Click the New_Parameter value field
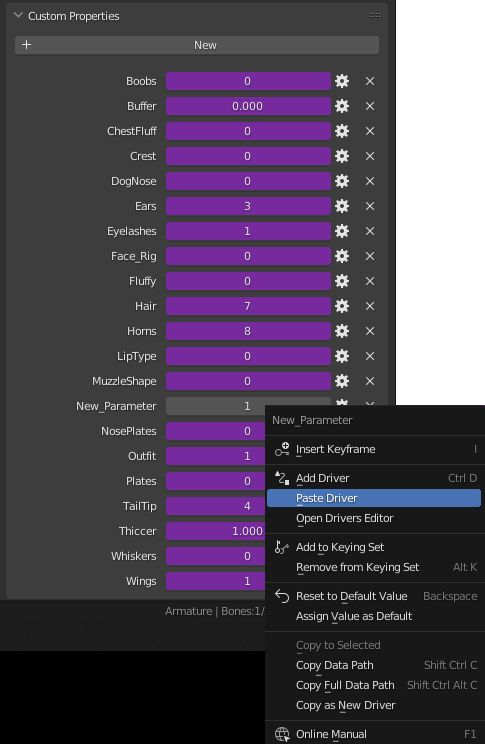This screenshot has width=485, height=744. (x=215, y=406)
